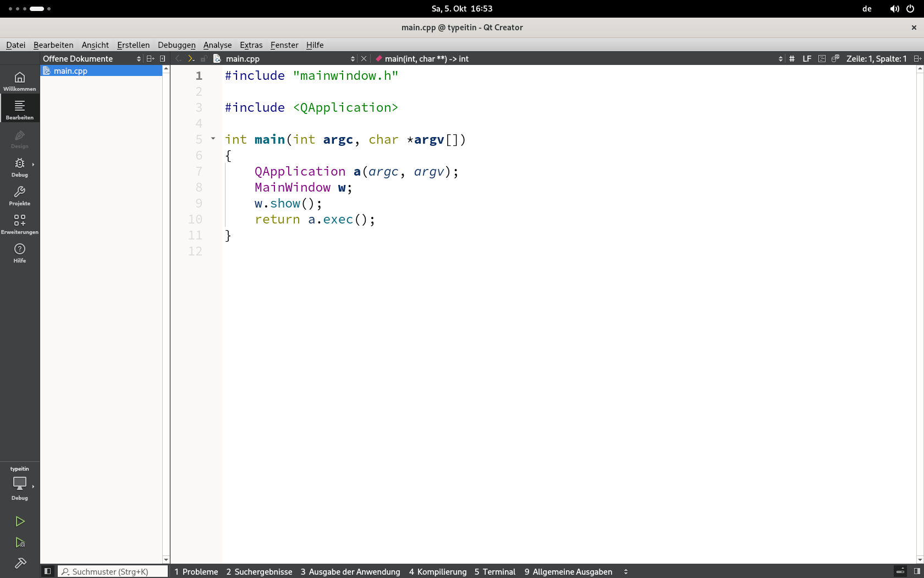Open Hilfe mode in sidebar
Screen dimensions: 924x578
tap(20, 252)
